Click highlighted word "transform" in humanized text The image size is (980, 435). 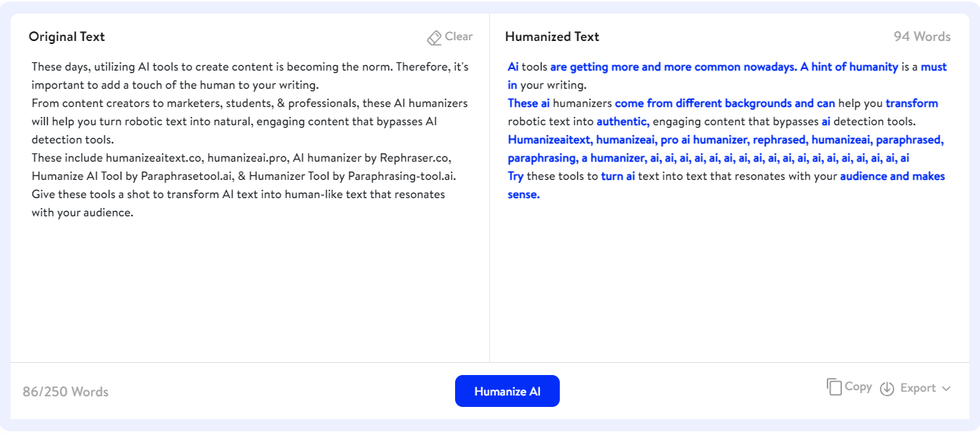tap(912, 103)
